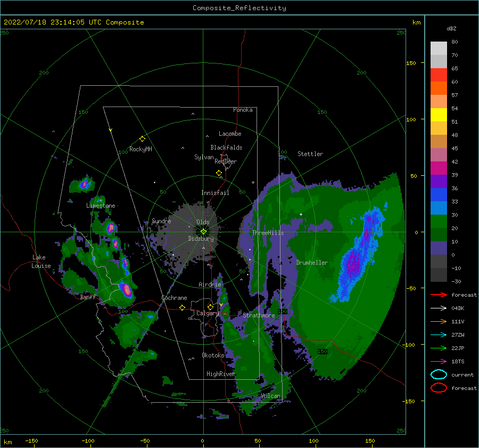Click the Vulcan label

[271, 396]
